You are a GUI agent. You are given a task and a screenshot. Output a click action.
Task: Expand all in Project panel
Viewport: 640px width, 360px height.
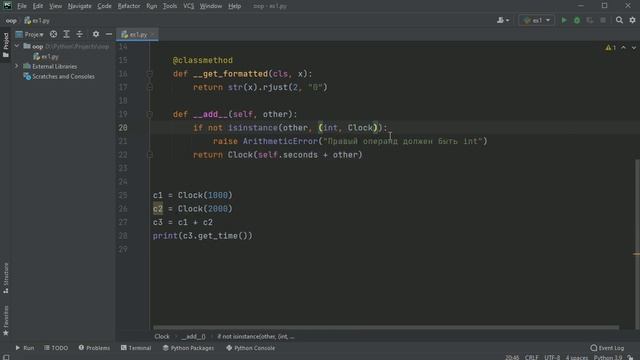[x=67, y=34]
